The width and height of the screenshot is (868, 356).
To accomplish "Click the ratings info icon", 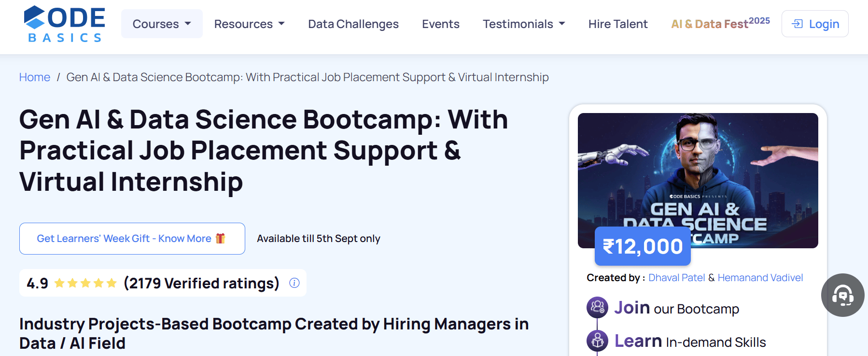I will pos(294,283).
